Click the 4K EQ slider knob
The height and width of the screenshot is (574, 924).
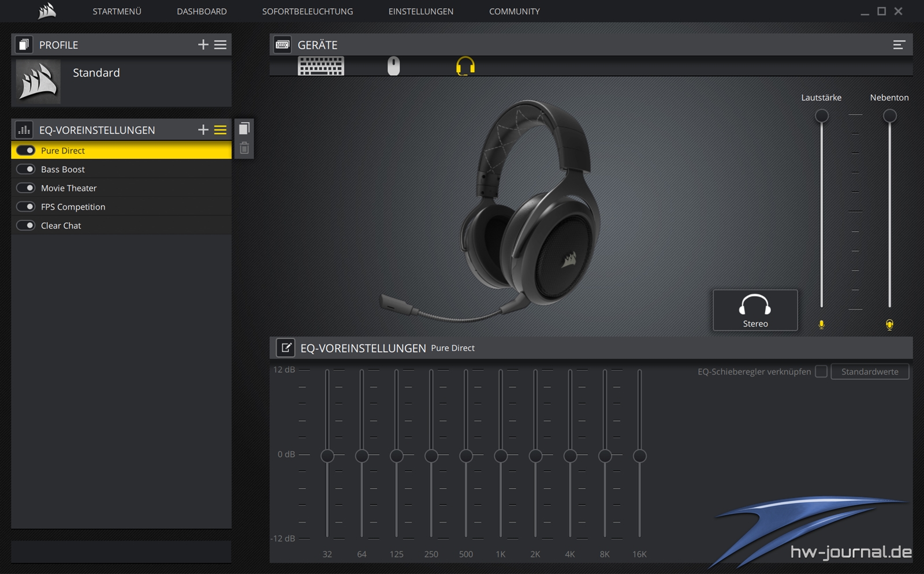pyautogui.click(x=570, y=456)
